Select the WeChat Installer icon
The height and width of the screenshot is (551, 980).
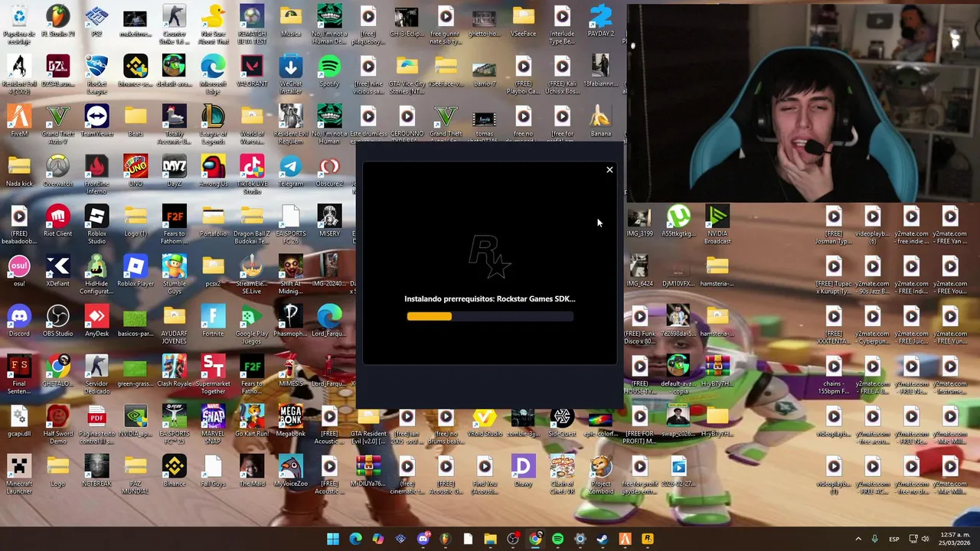(x=291, y=73)
